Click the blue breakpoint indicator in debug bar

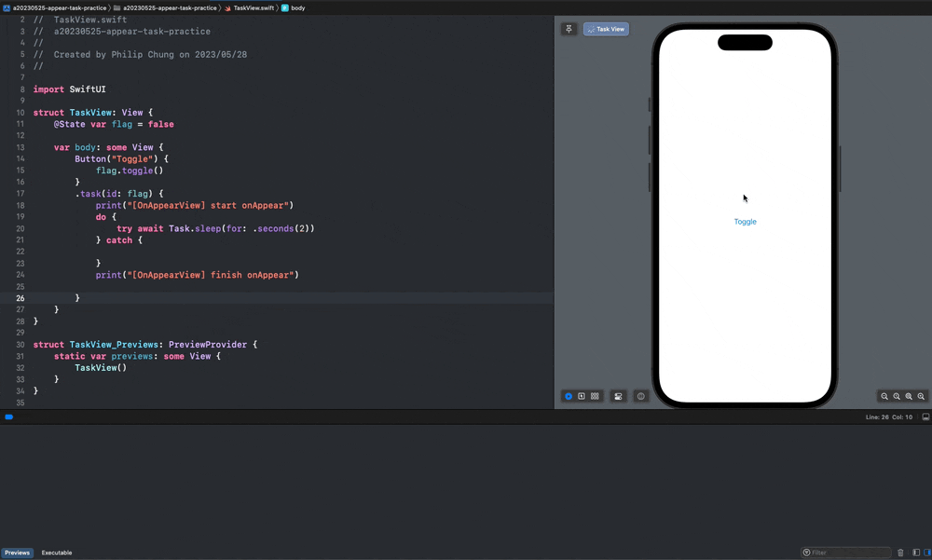(x=9, y=417)
